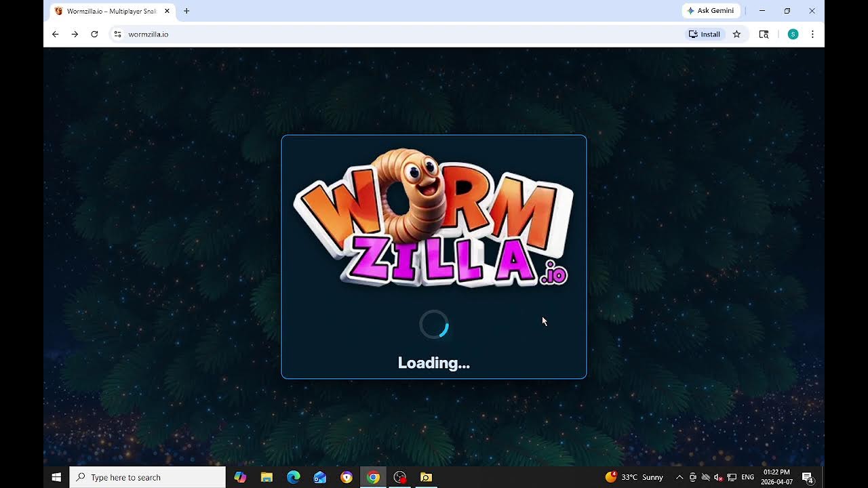The image size is (868, 488).
Task: Select the Wormzilla.io browser tab
Action: point(112,11)
